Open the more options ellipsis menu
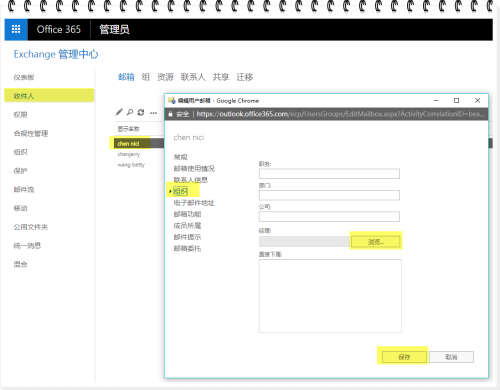This screenshot has height=390, width=500. coord(153,113)
